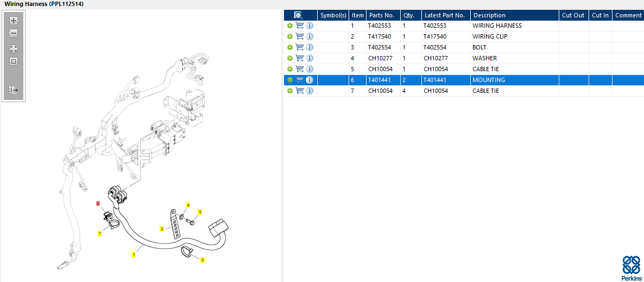Click the search icon in table header
This screenshot has width=644, height=282.
point(298,15)
